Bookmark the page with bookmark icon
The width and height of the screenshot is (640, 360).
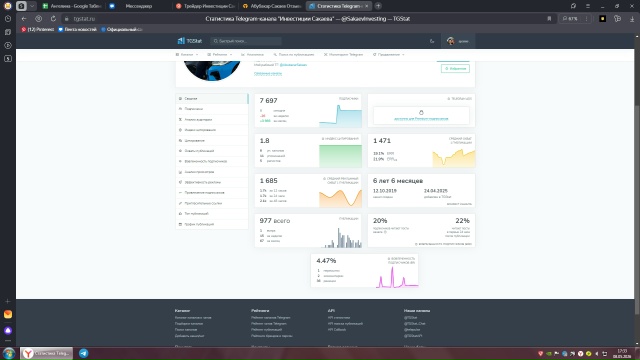point(549,19)
